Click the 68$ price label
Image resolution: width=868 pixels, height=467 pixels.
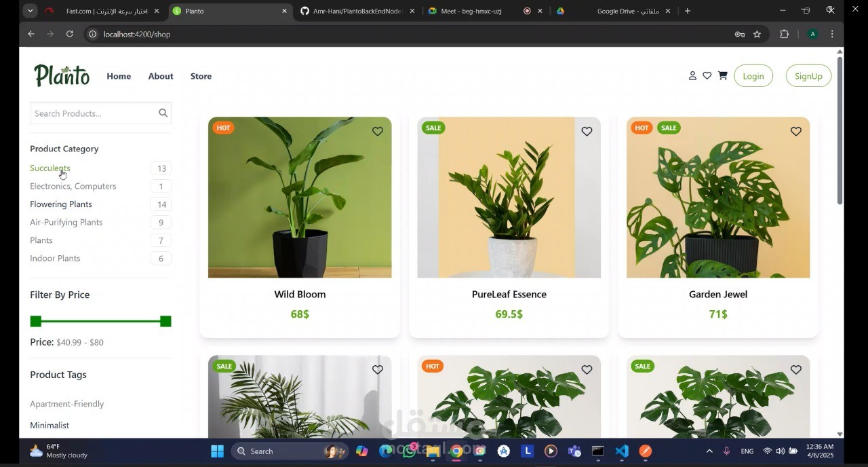click(x=300, y=314)
